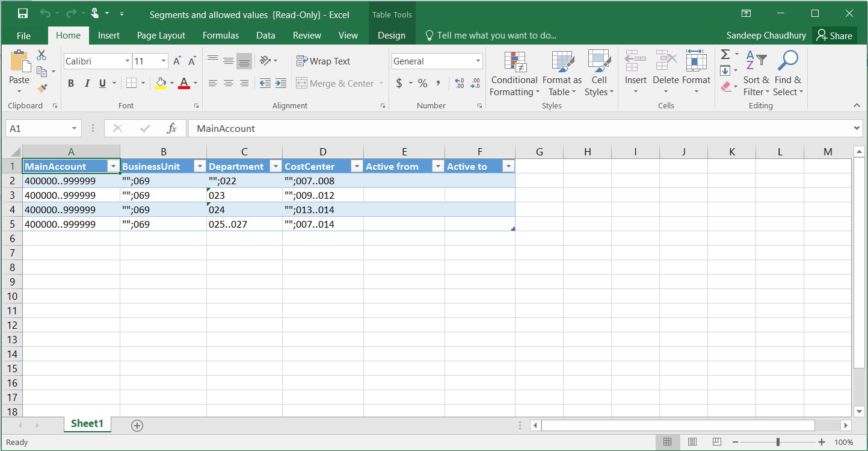This screenshot has height=451, width=868.
Task: Click the Format Painter brush icon
Action: [42, 89]
